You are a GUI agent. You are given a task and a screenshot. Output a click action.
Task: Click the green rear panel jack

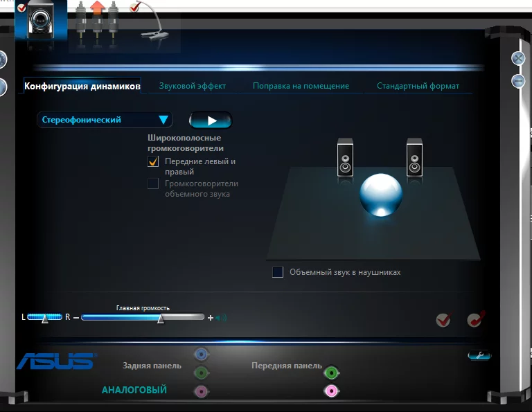coord(201,373)
